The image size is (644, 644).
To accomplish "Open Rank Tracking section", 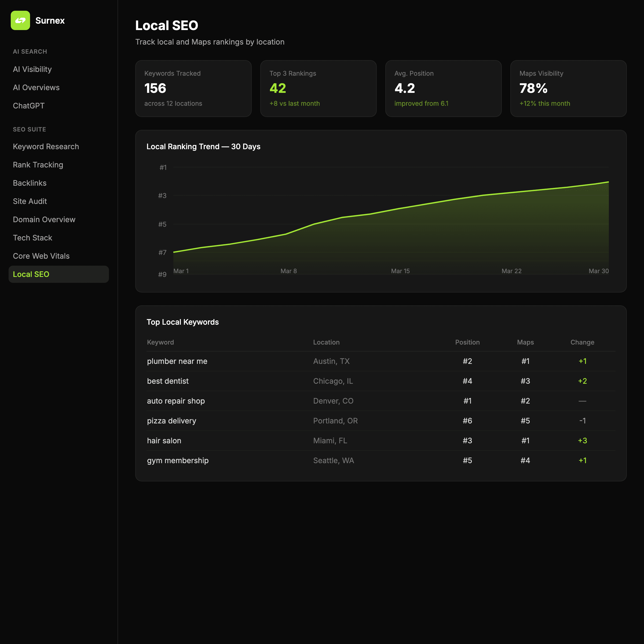I will [38, 165].
